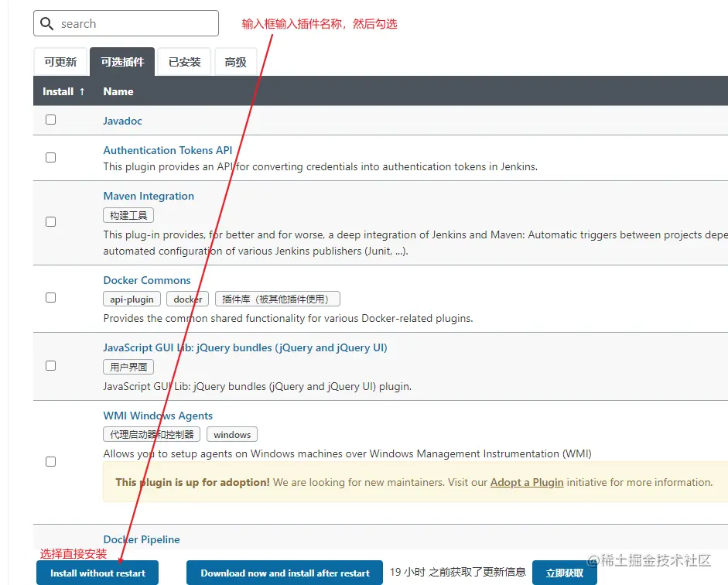The image size is (728, 585).
Task: Tick the WMI Windows Agents checkbox
Action: click(50, 461)
